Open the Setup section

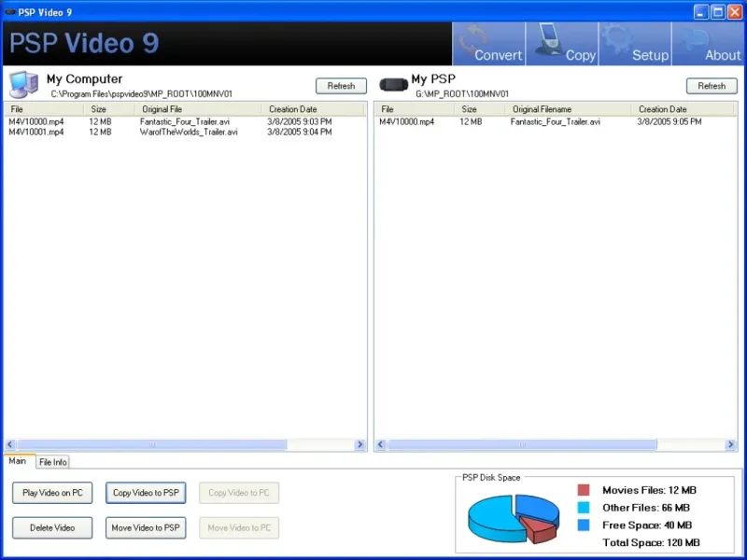tap(635, 44)
